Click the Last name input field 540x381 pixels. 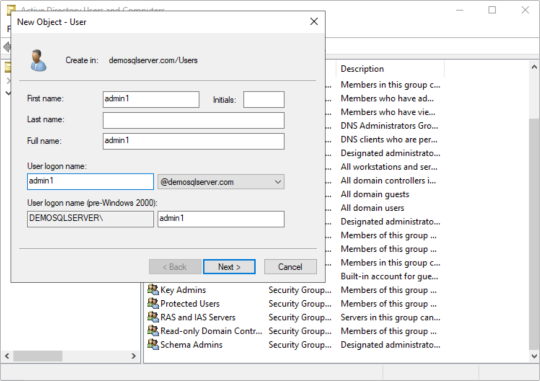194,120
